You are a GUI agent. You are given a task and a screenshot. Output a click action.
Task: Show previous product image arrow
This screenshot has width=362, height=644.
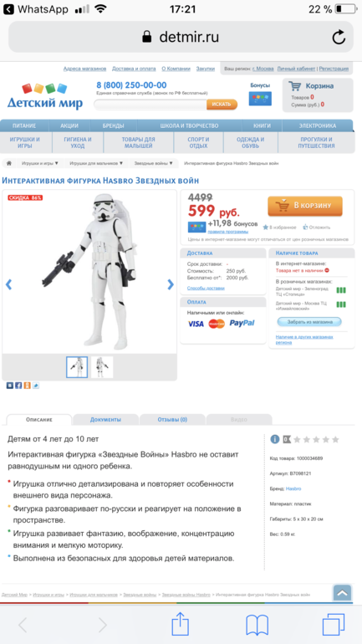point(8,284)
